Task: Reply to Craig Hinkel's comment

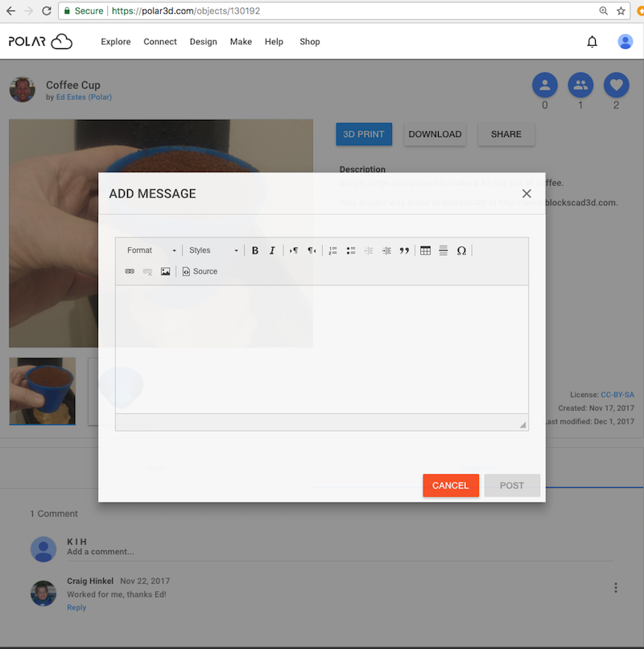Action: pyautogui.click(x=76, y=608)
